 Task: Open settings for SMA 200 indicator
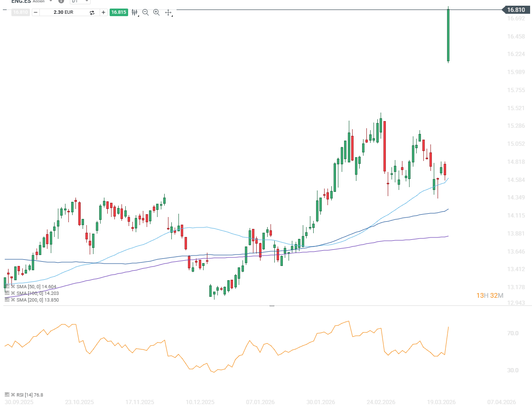click(7, 300)
